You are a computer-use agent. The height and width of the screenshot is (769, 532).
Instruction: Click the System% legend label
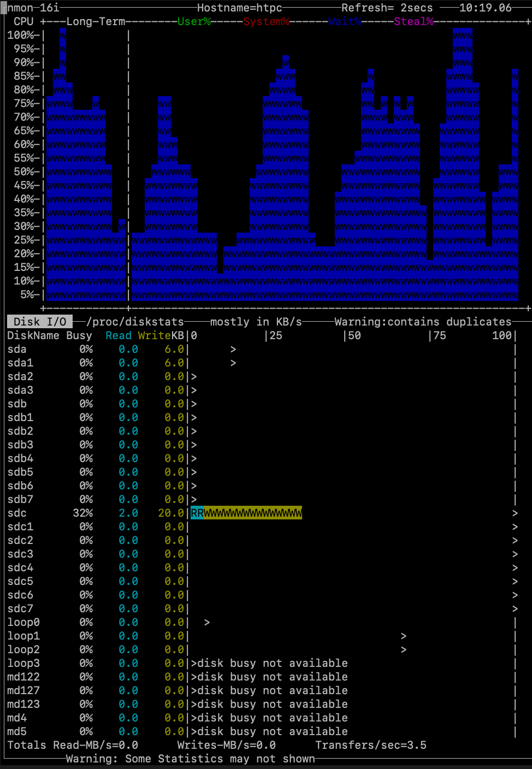click(x=266, y=22)
